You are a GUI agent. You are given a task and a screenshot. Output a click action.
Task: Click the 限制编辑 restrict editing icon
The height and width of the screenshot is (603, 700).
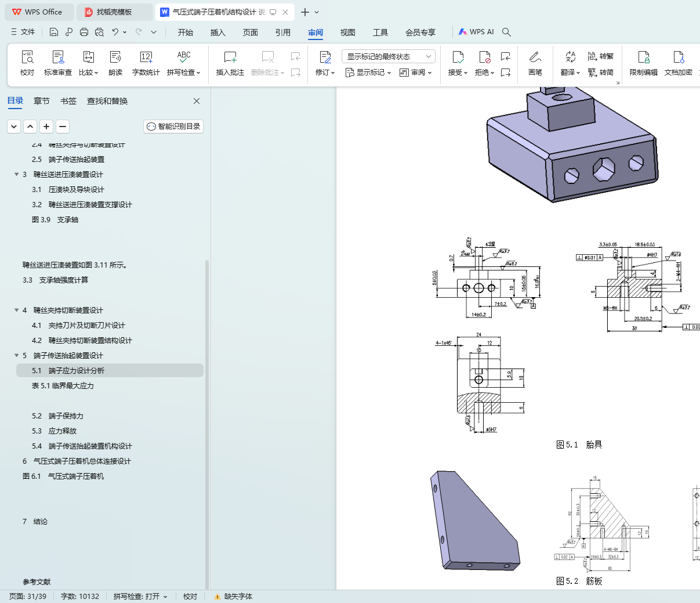tap(644, 57)
